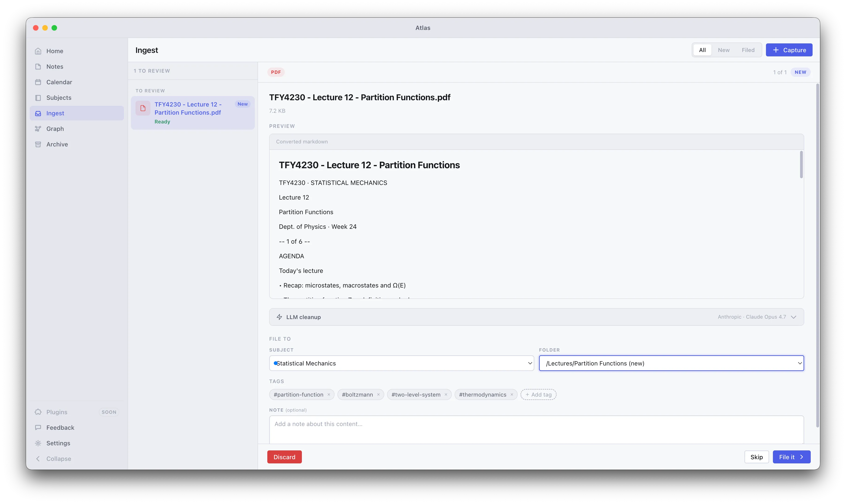
Task: Open the Settings gear icon
Action: tap(38, 443)
